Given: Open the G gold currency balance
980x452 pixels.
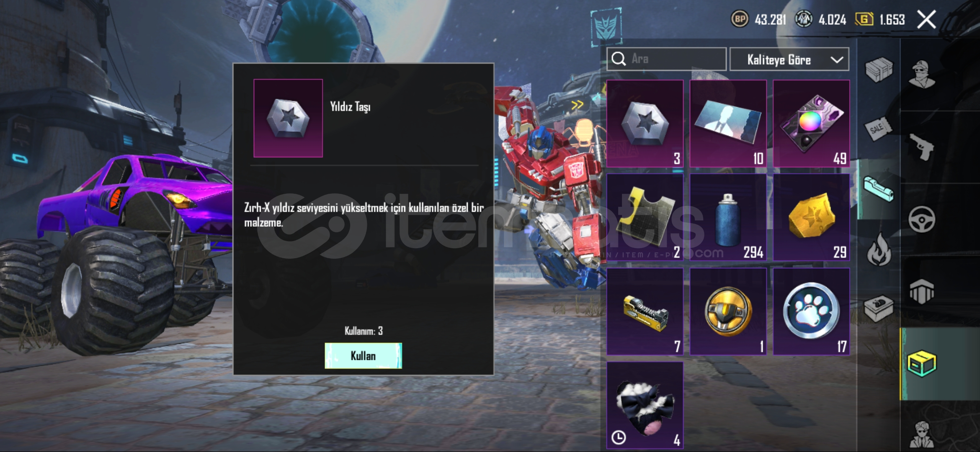Looking at the screenshot, I should pos(880,19).
